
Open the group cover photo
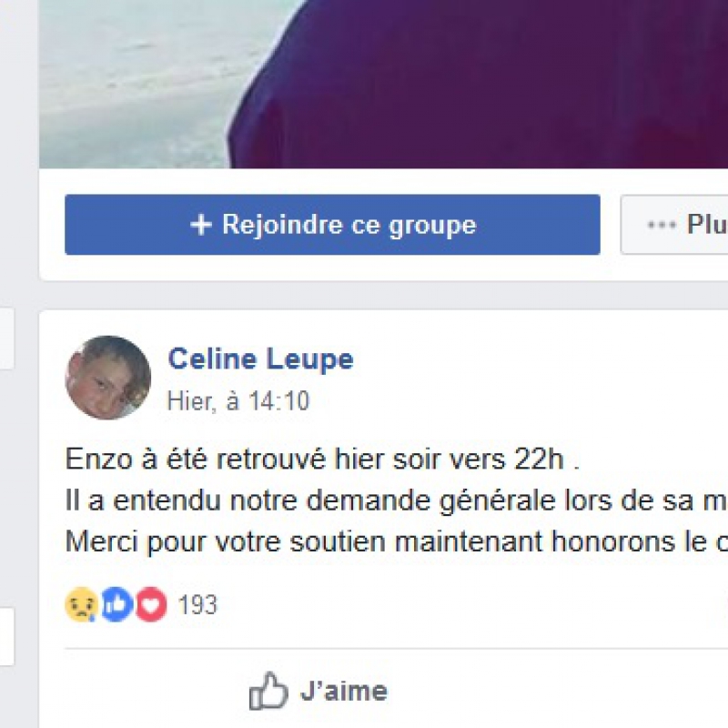382,82
